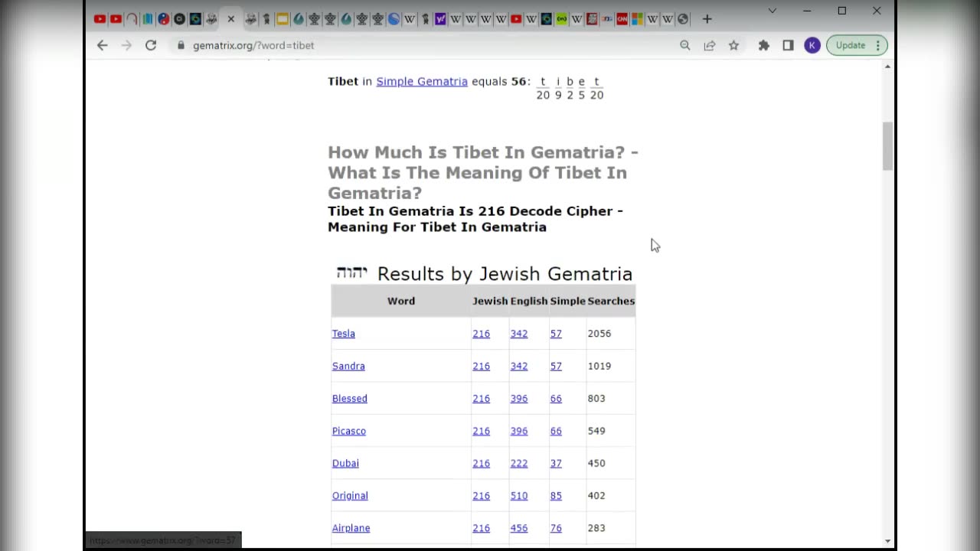
Task: Click English value 396 in Blessed row
Action: pos(519,399)
